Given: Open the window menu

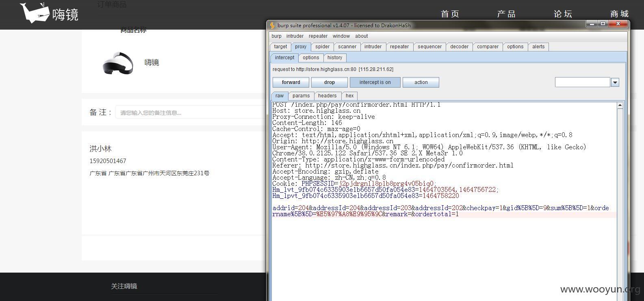Looking at the screenshot, I should (x=341, y=36).
